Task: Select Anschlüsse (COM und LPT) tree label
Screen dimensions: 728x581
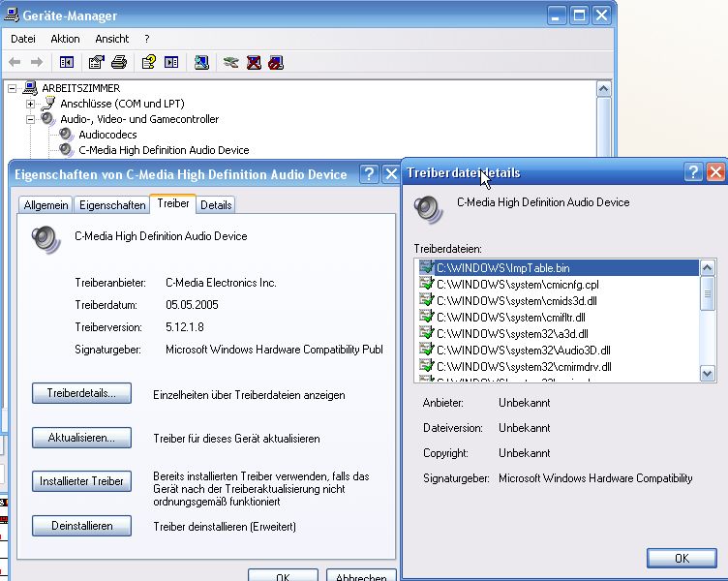Action: [122, 104]
